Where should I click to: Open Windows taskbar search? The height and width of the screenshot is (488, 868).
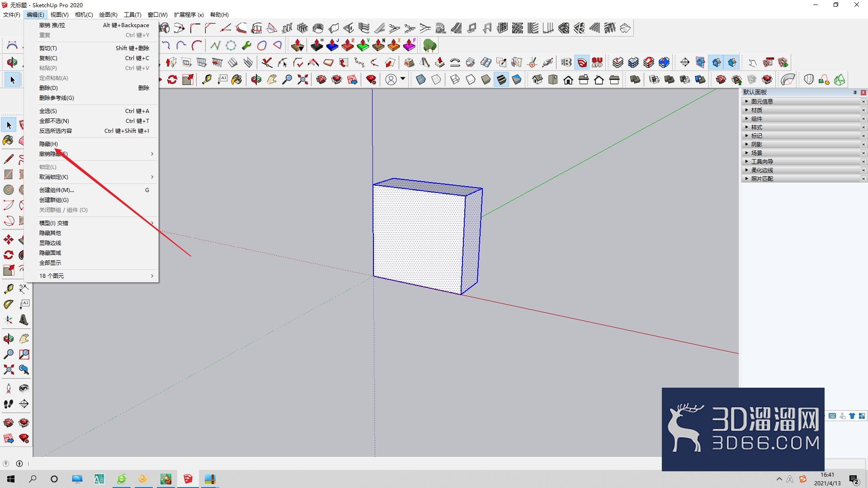(x=33, y=479)
